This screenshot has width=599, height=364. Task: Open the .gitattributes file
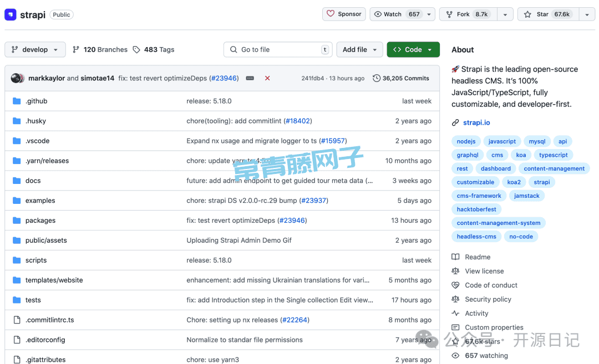point(45,360)
